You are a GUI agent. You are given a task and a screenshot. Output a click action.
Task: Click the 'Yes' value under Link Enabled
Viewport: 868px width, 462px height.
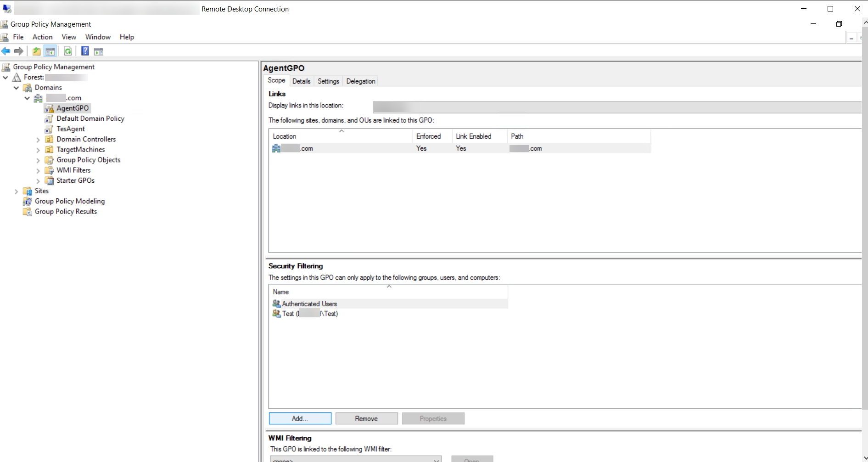pos(461,148)
